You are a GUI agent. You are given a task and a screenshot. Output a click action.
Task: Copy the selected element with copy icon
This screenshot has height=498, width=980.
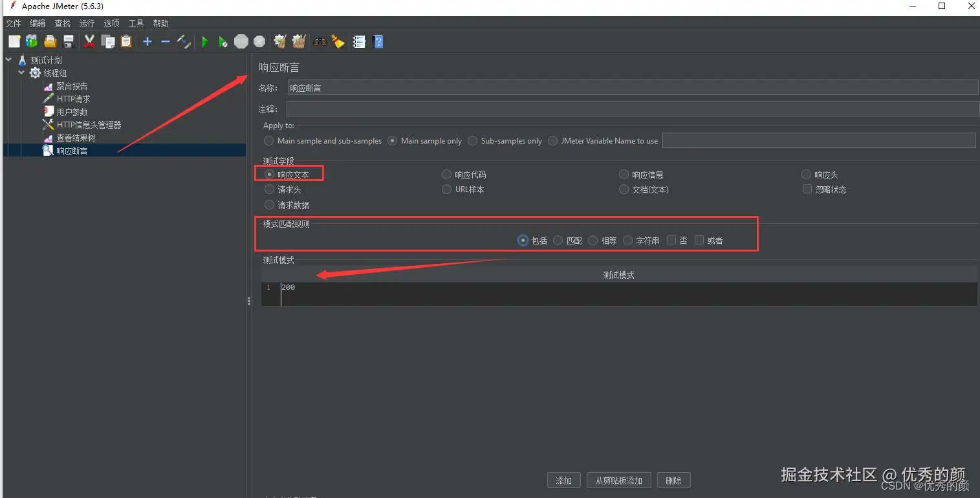coord(108,41)
